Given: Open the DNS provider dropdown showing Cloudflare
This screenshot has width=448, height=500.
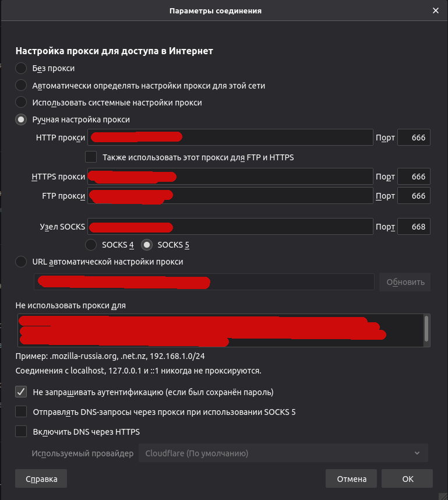Looking at the screenshot, I should click(284, 453).
